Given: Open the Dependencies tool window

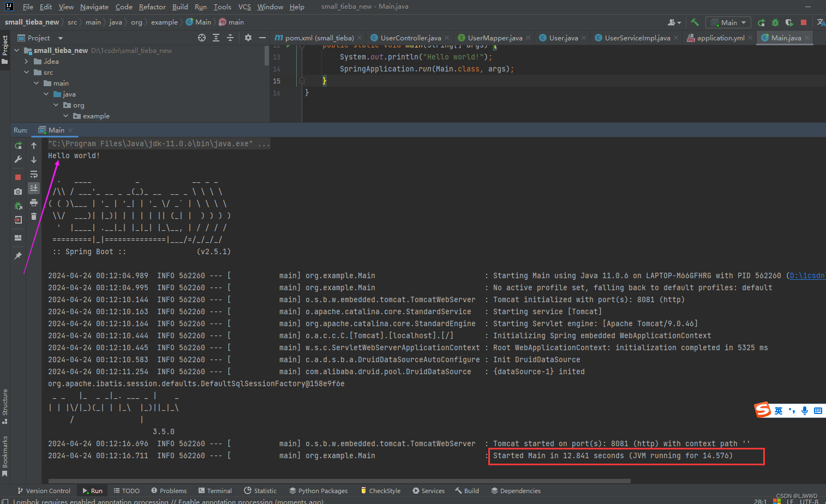Looking at the screenshot, I should point(516,491).
